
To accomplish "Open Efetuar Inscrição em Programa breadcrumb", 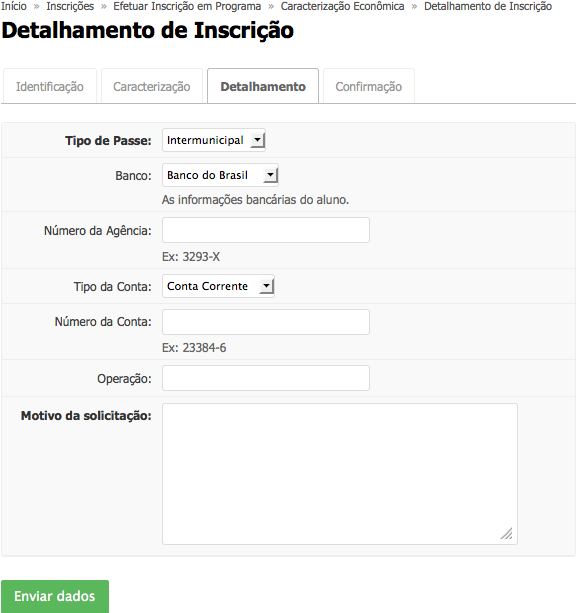I will point(187,6).
